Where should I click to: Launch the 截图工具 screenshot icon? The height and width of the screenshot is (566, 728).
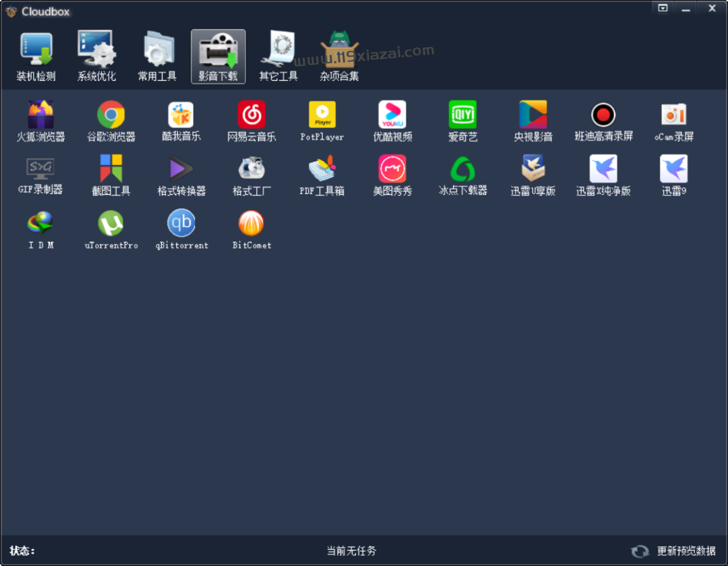(x=111, y=168)
